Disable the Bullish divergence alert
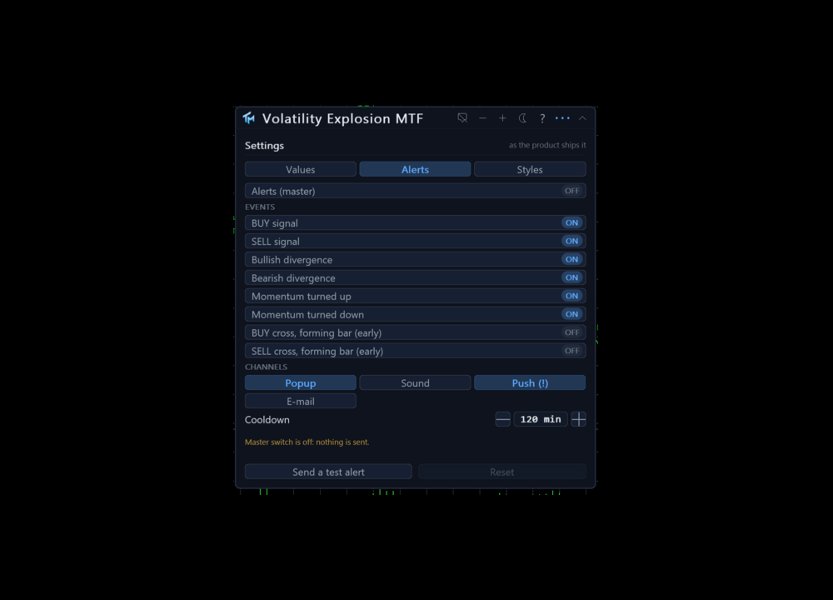Screen dimensions: 833x600 click(415, 259)
